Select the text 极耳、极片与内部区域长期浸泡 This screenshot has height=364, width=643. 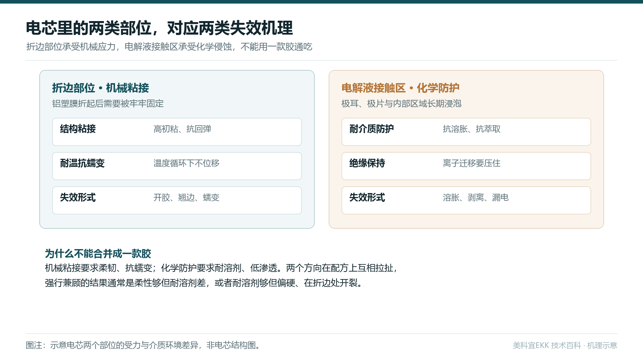click(x=402, y=103)
